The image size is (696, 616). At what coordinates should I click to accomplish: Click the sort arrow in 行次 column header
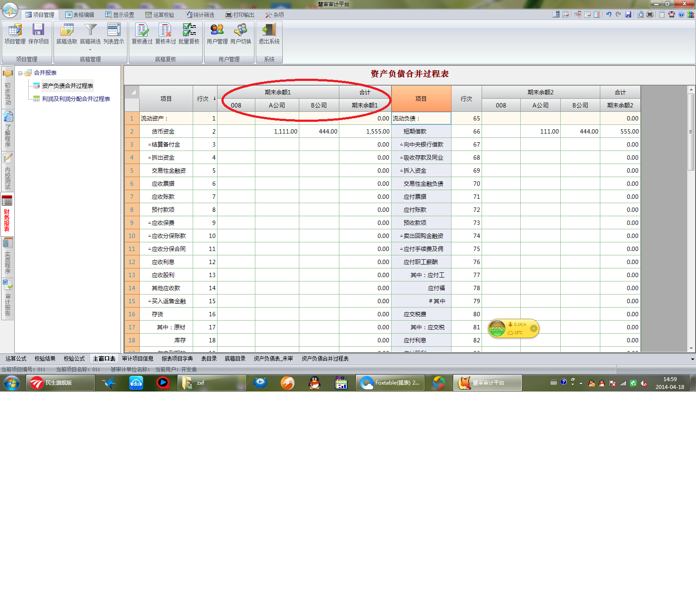[x=214, y=99]
